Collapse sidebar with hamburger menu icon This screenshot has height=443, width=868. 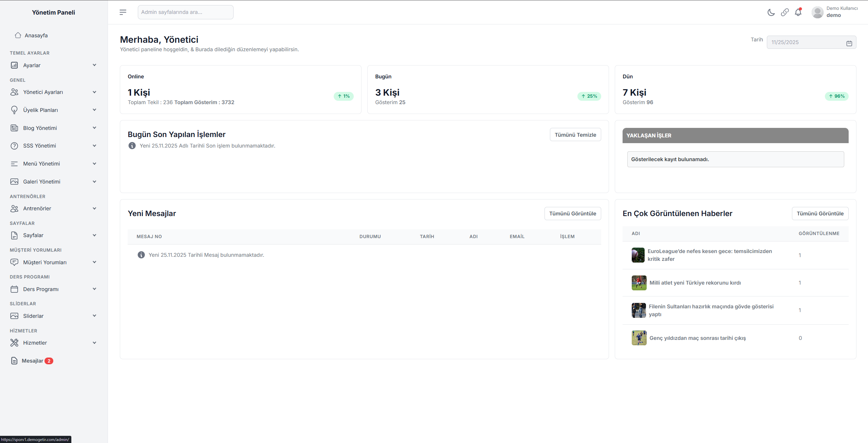[123, 12]
